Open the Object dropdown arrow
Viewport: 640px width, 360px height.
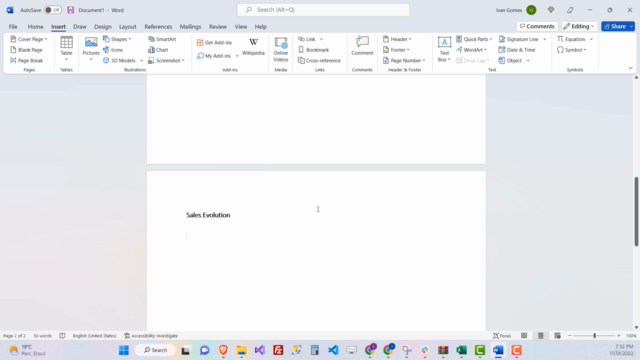point(528,61)
